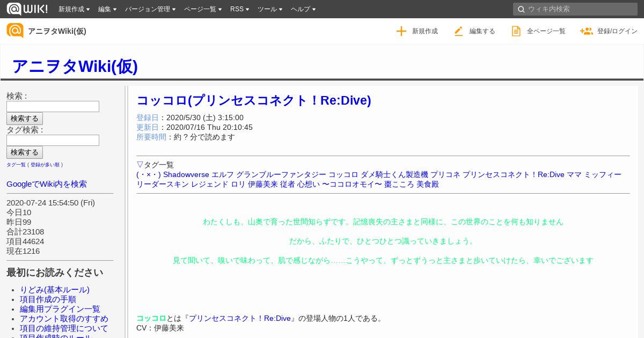Open 項目作成の手順 link
Viewport: 644px width, 338px height.
point(48,299)
